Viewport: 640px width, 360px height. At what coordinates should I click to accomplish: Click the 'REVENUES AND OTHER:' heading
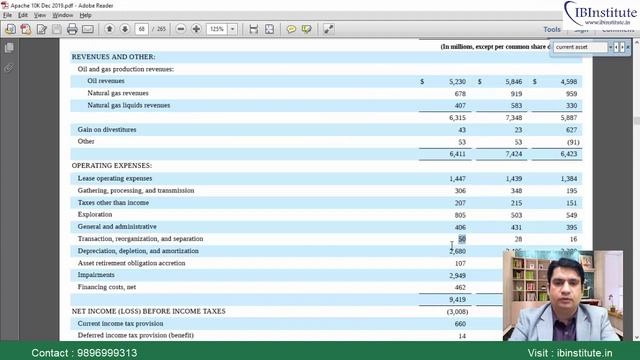tap(113, 57)
